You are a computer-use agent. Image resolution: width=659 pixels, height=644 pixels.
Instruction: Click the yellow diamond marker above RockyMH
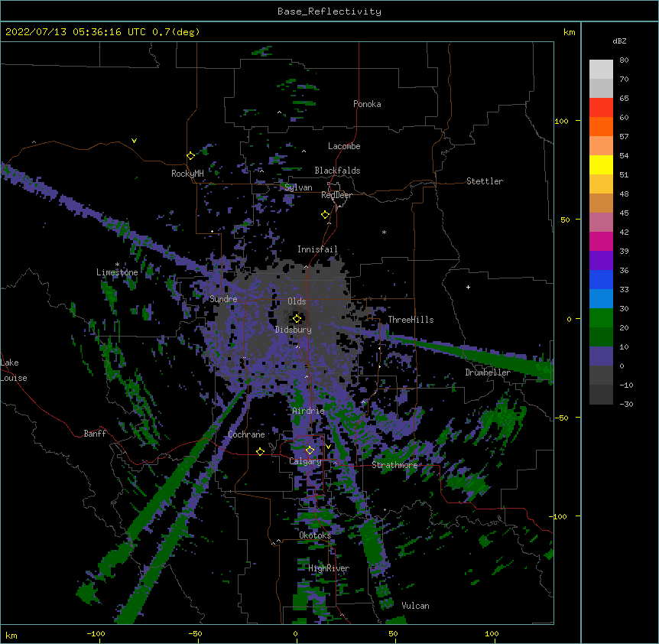[x=190, y=156]
